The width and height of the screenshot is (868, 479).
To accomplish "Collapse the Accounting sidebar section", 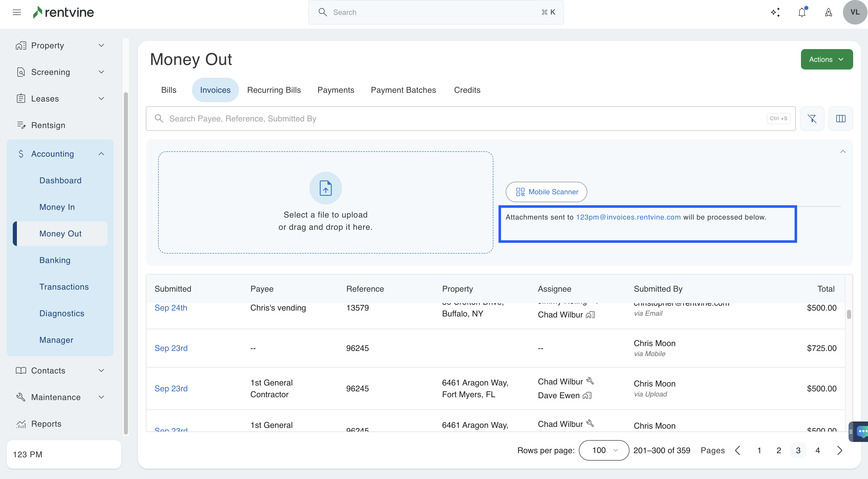I will coord(101,154).
